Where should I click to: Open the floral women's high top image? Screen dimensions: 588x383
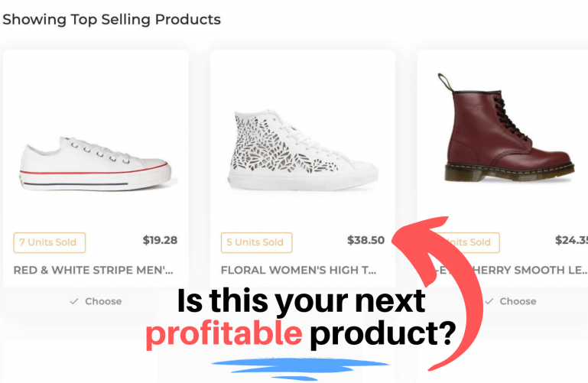pos(303,151)
